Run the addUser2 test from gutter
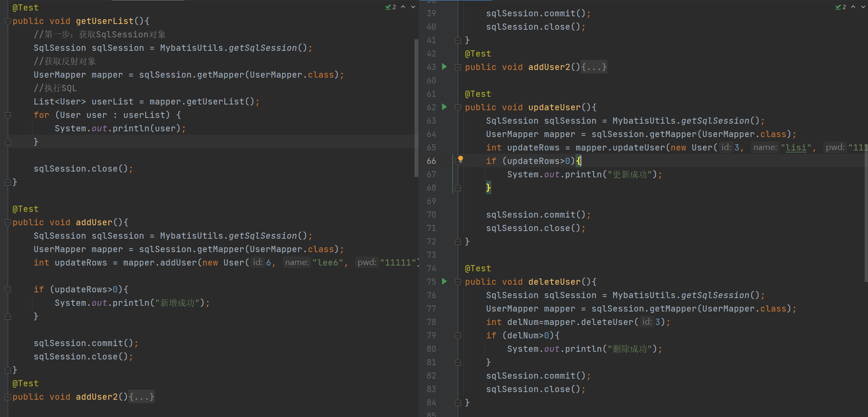 (444, 67)
